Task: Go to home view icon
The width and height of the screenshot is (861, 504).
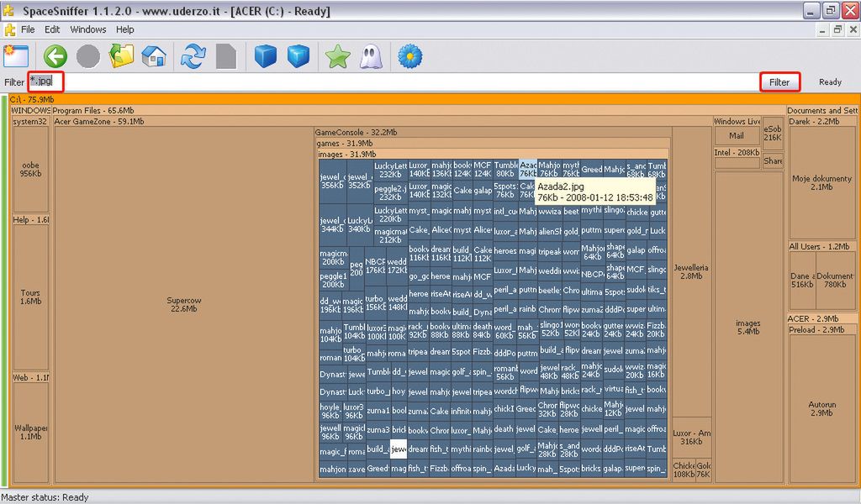Action: [x=154, y=56]
